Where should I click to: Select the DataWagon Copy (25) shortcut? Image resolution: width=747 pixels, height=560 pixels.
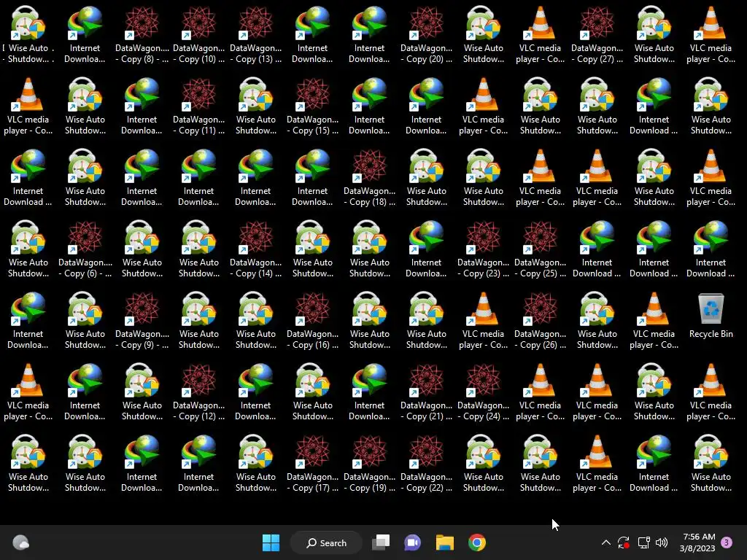pos(541,249)
